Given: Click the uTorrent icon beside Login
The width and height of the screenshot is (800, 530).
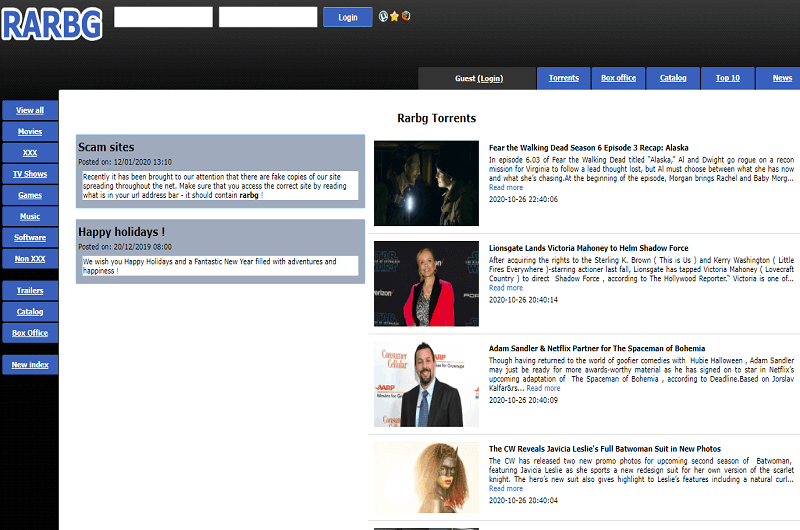Looking at the screenshot, I should pos(384,16).
